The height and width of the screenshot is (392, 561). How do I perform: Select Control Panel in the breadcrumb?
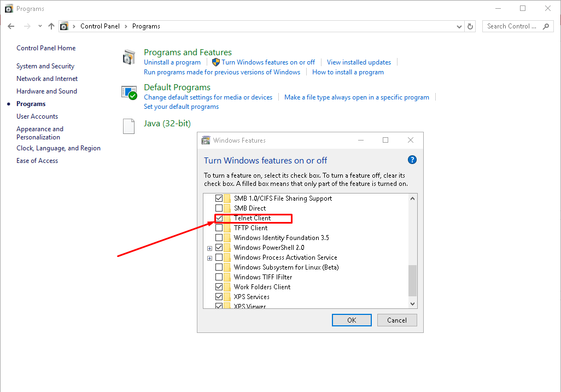100,26
